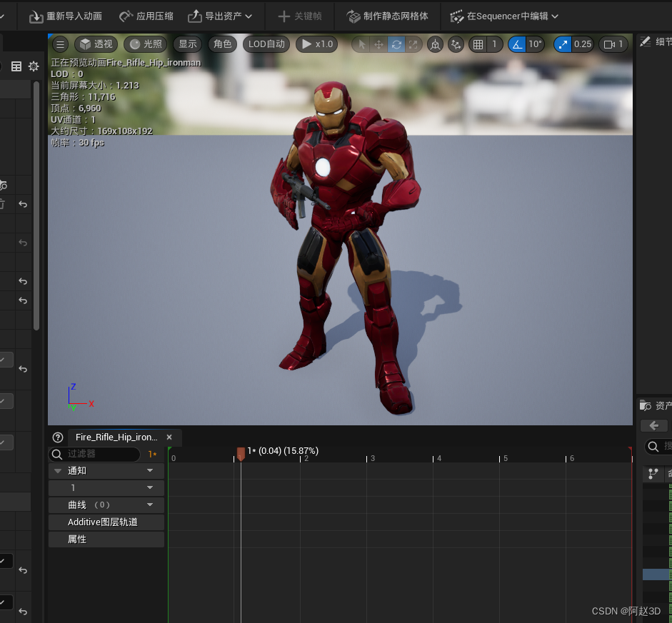Screen dimensions: 672x623
Task: Click the 细节 details tab pencil icon
Action: pyautogui.click(x=645, y=41)
